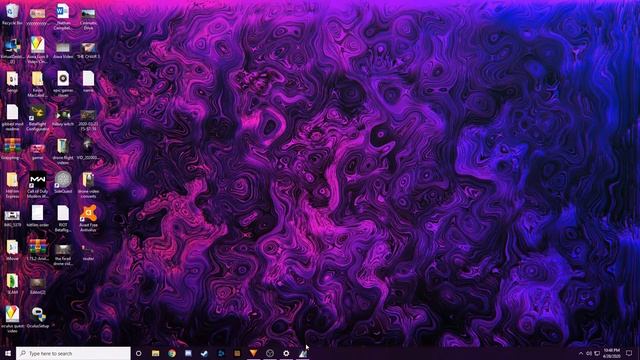Launch Avast Free Antivirus shortcut
This screenshot has height=360, width=640.
[88, 218]
